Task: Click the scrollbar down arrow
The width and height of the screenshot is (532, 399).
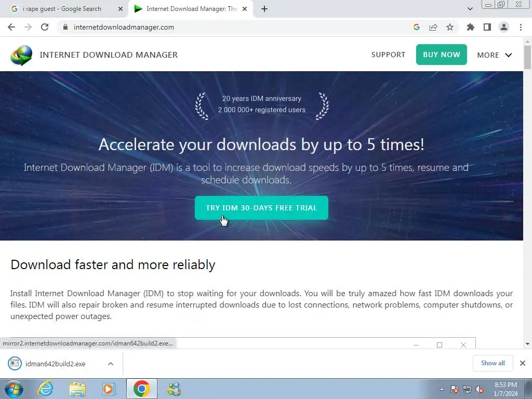Action: (528, 344)
